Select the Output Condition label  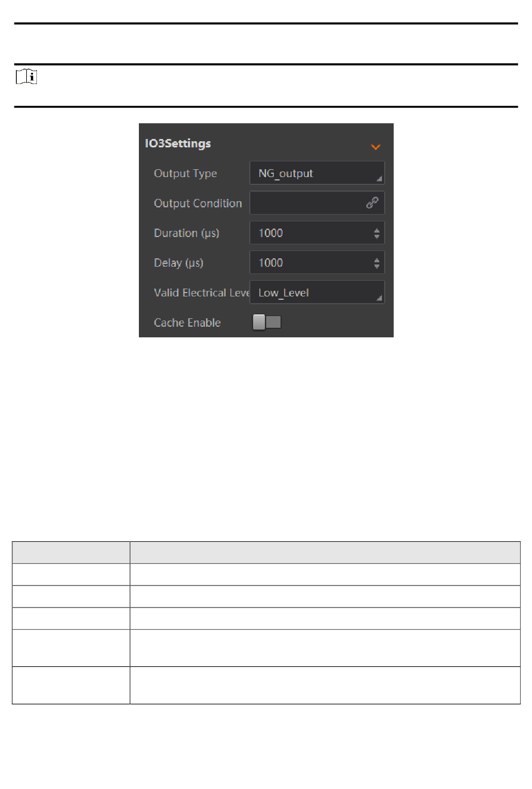pos(198,203)
